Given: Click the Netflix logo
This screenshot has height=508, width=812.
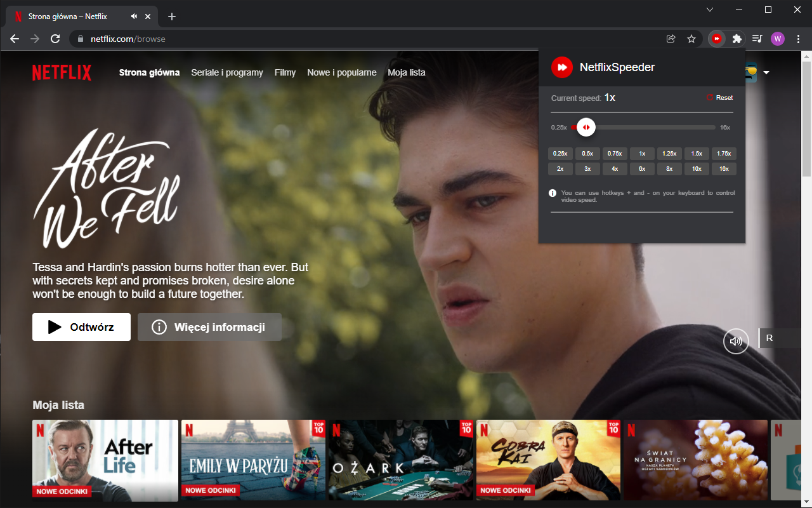Looking at the screenshot, I should coord(62,72).
